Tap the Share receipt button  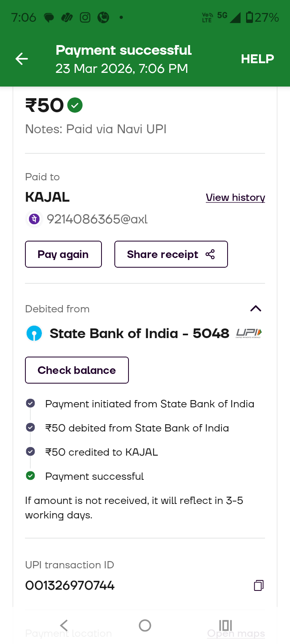pyautogui.click(x=171, y=254)
